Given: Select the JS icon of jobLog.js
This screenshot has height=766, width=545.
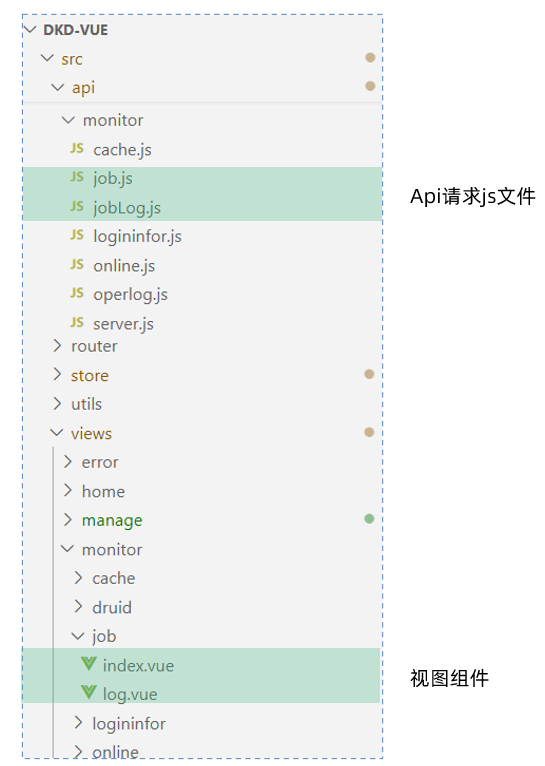Looking at the screenshot, I should point(77,207).
